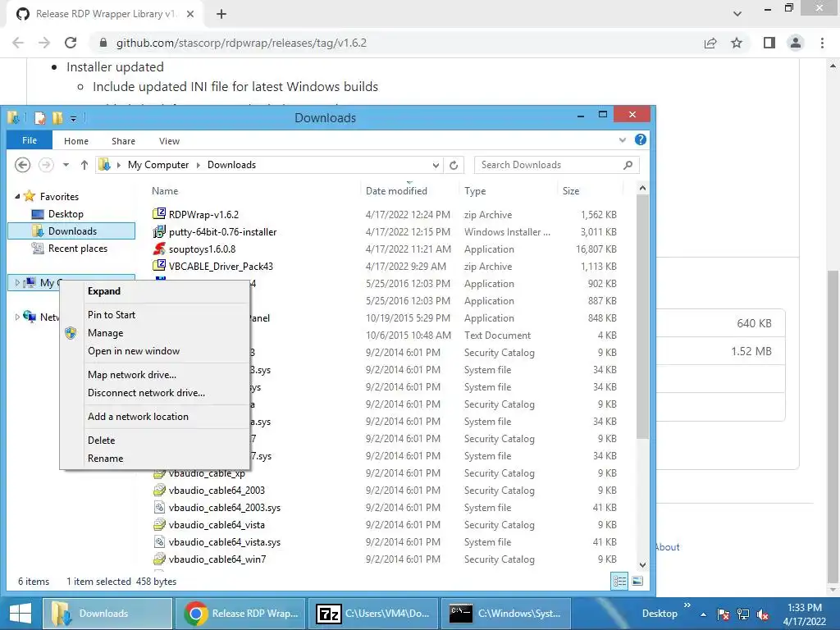Switch to the command prompt taskbar window
Viewport: 840px width, 630px height.
pos(505,614)
